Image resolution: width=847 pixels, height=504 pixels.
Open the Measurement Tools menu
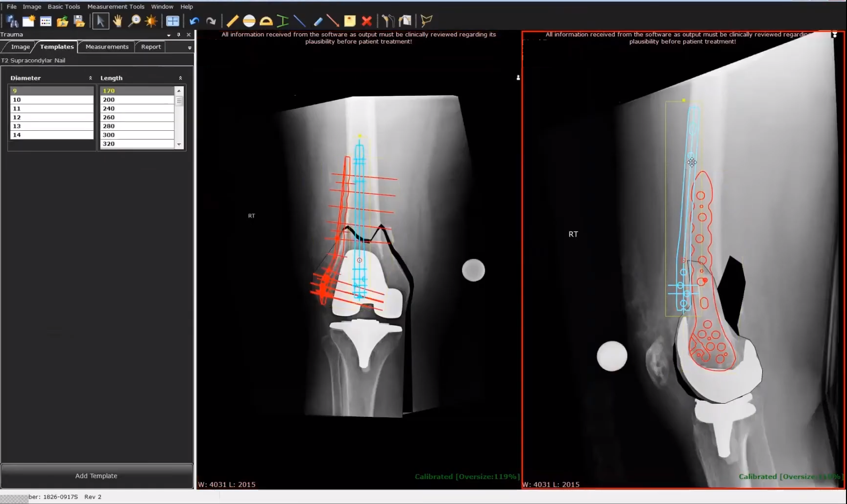click(x=116, y=6)
